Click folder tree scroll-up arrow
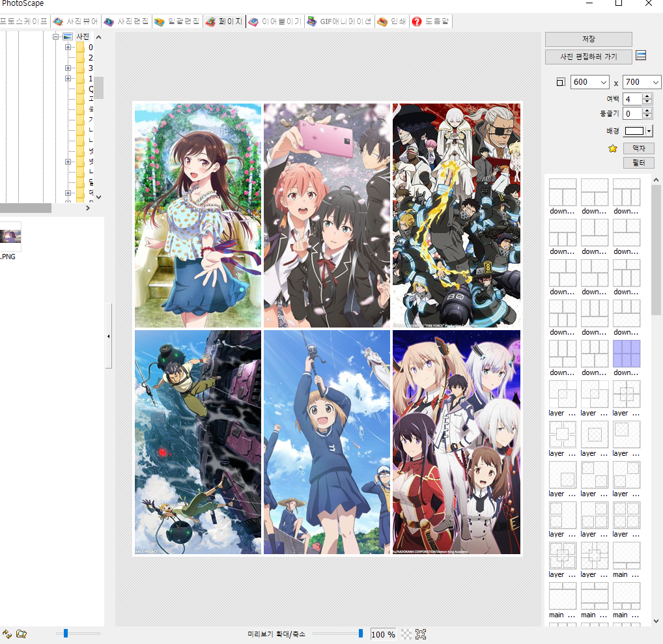The height and width of the screenshot is (644, 663). pos(98,37)
